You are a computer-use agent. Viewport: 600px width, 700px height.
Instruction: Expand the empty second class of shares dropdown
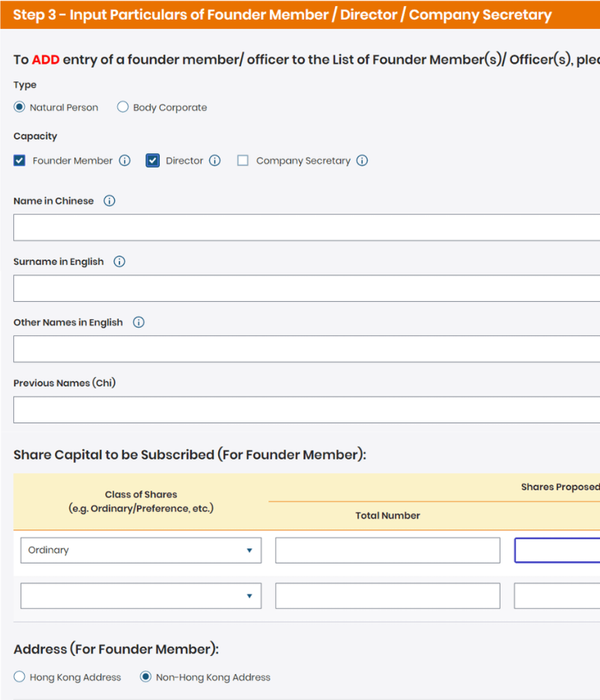tap(141, 596)
